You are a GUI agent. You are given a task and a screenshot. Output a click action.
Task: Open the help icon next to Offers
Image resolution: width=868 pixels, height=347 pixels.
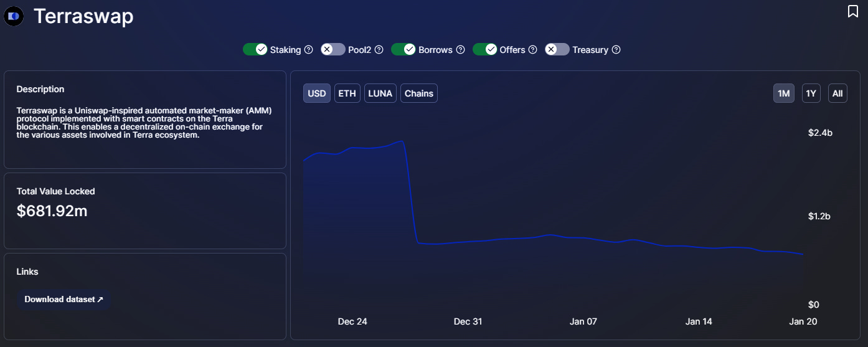(533, 50)
